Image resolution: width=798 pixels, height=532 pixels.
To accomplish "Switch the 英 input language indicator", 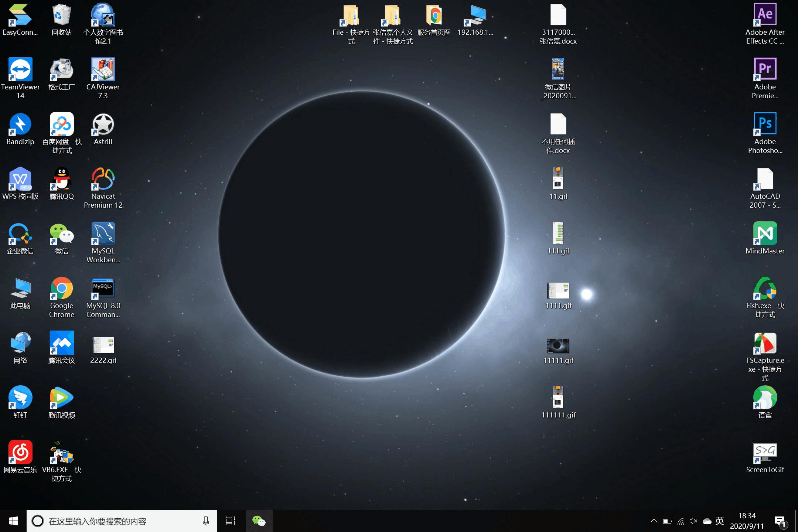I will tap(719, 521).
